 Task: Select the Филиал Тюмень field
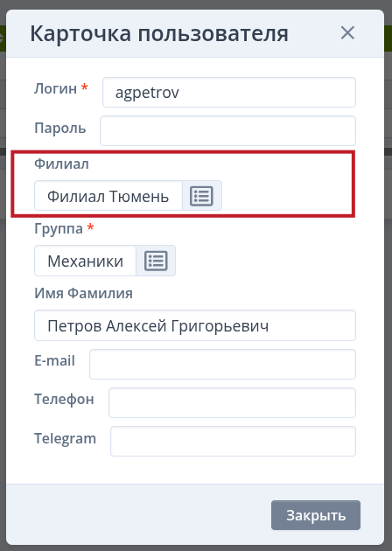coord(108,196)
